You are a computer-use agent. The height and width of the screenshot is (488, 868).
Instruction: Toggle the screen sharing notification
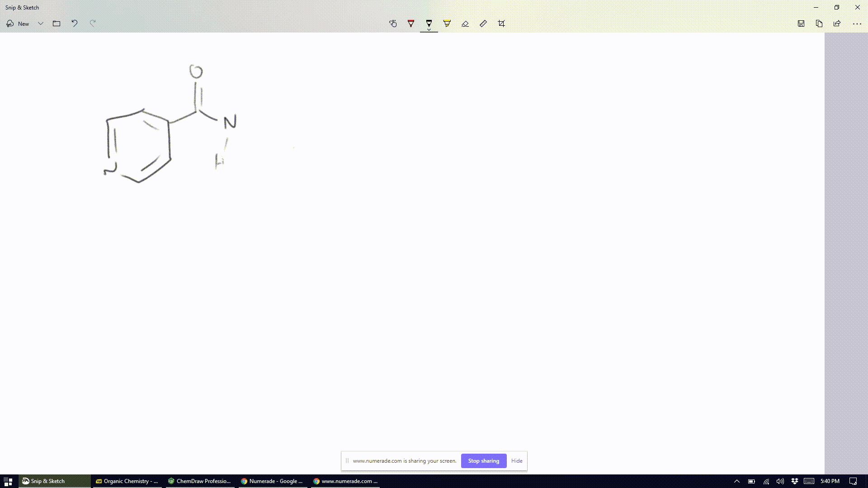point(517,460)
